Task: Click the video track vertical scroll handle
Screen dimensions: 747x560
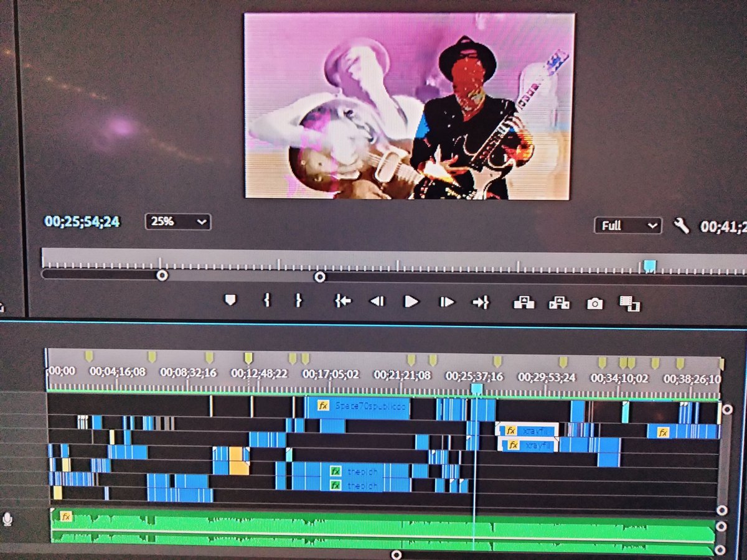Action: click(x=726, y=410)
